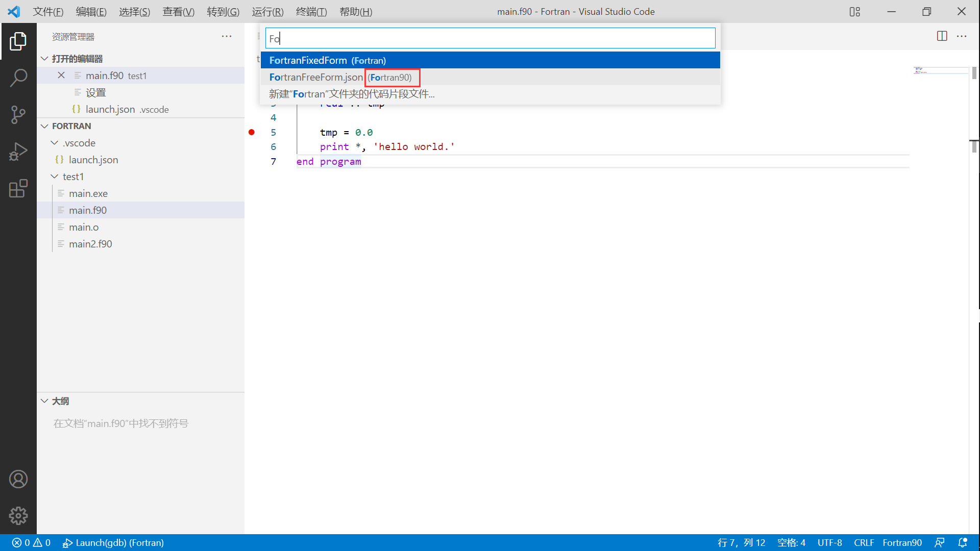Open the Run menu

click(x=267, y=12)
